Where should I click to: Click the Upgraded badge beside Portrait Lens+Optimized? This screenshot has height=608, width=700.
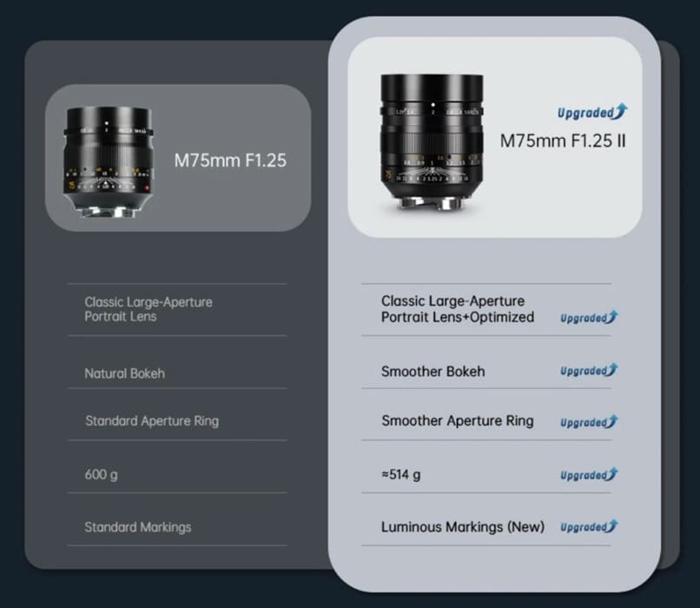click(588, 318)
